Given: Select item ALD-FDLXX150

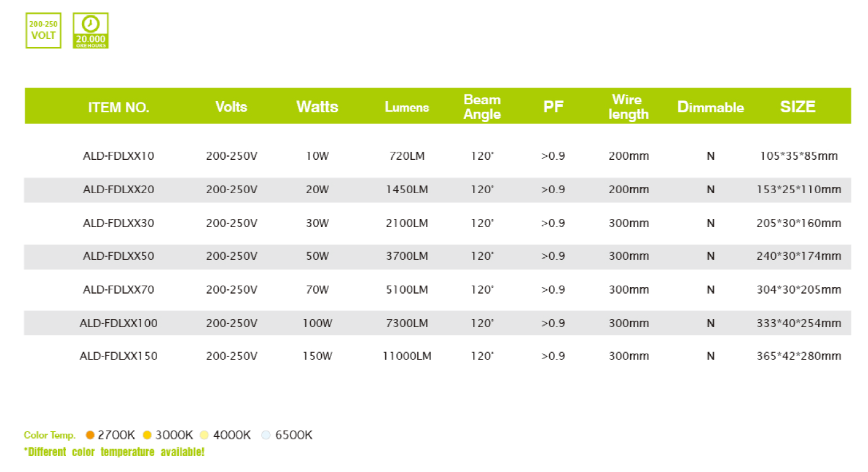Looking at the screenshot, I should coord(118,356).
